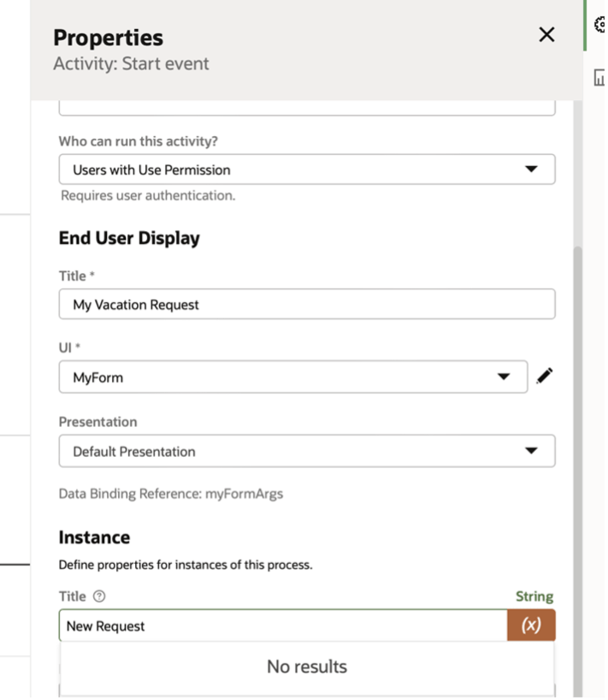Screen dimensions: 608x700
Task: Click the green "String" type label
Action: coord(534,596)
